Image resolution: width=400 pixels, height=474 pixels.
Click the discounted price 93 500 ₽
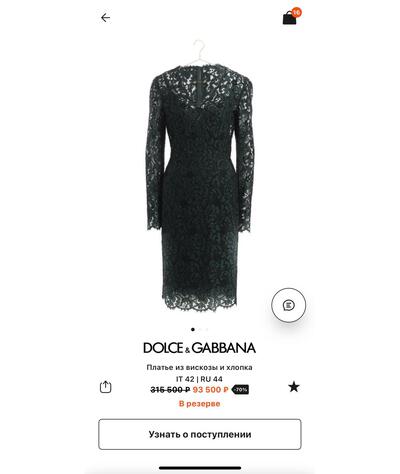pos(210,390)
